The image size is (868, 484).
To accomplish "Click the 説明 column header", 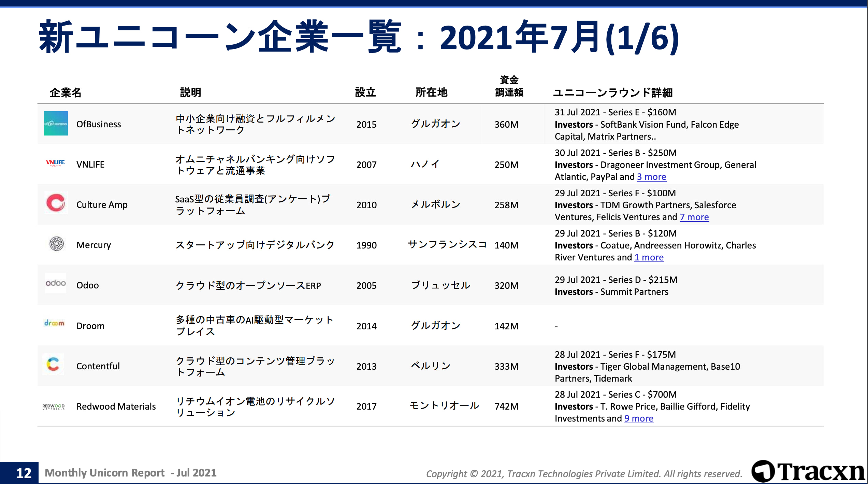I will [x=190, y=92].
